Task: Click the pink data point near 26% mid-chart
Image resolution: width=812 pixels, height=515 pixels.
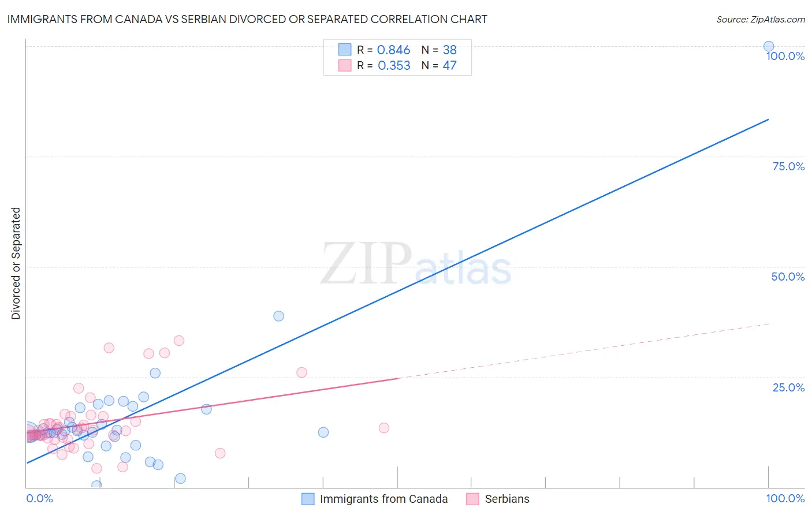Action: (301, 372)
